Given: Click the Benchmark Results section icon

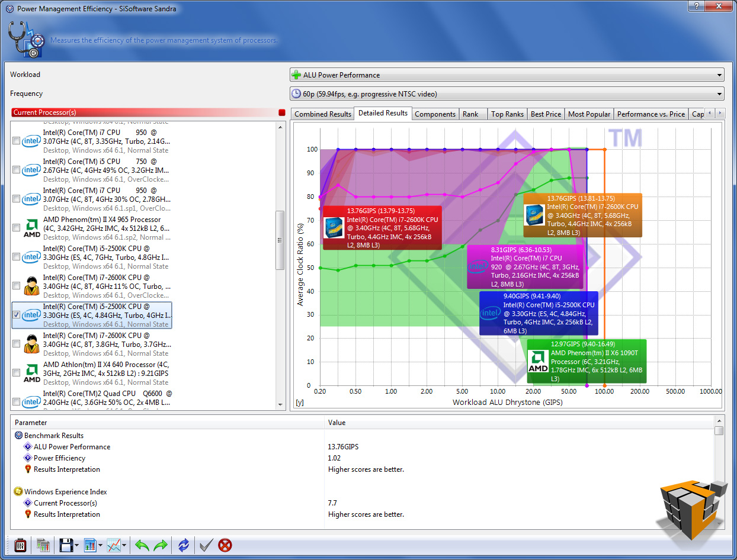Looking at the screenshot, I should tap(18, 436).
